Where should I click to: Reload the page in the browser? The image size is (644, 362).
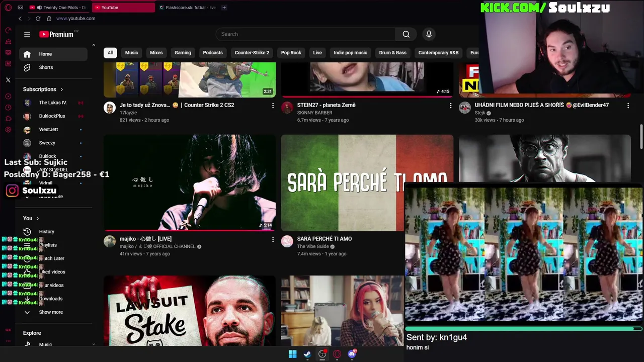click(38, 19)
